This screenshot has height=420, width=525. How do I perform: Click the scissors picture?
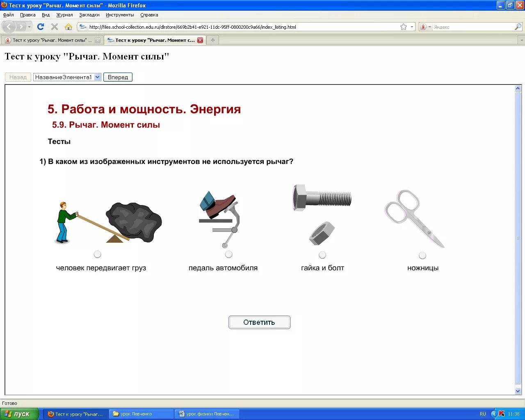pyautogui.click(x=414, y=218)
